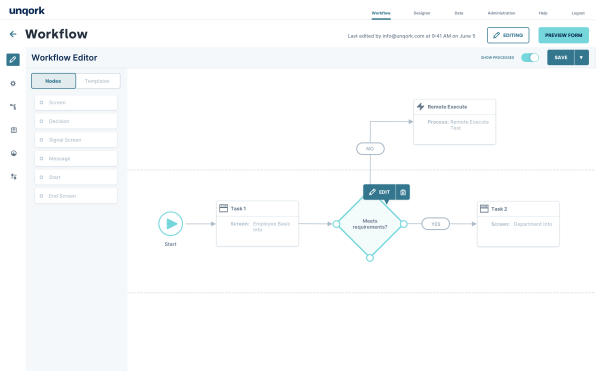Click the Task 2 screen icon
This screenshot has height=371, width=596.
tap(484, 209)
